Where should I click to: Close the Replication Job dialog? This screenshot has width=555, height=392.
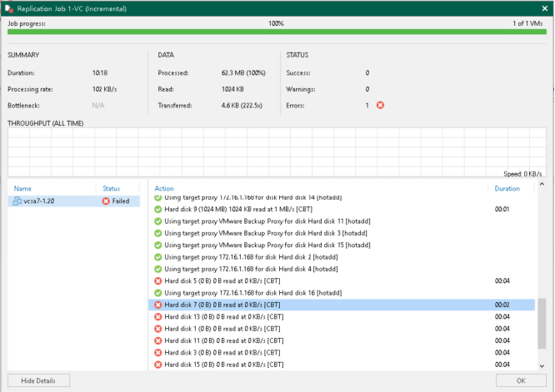click(x=545, y=8)
